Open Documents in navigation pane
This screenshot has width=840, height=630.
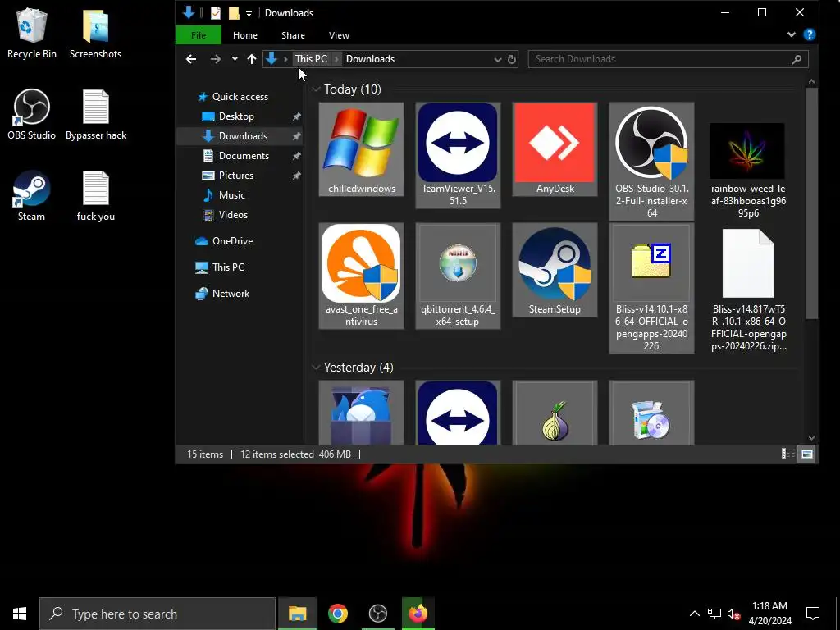click(244, 156)
